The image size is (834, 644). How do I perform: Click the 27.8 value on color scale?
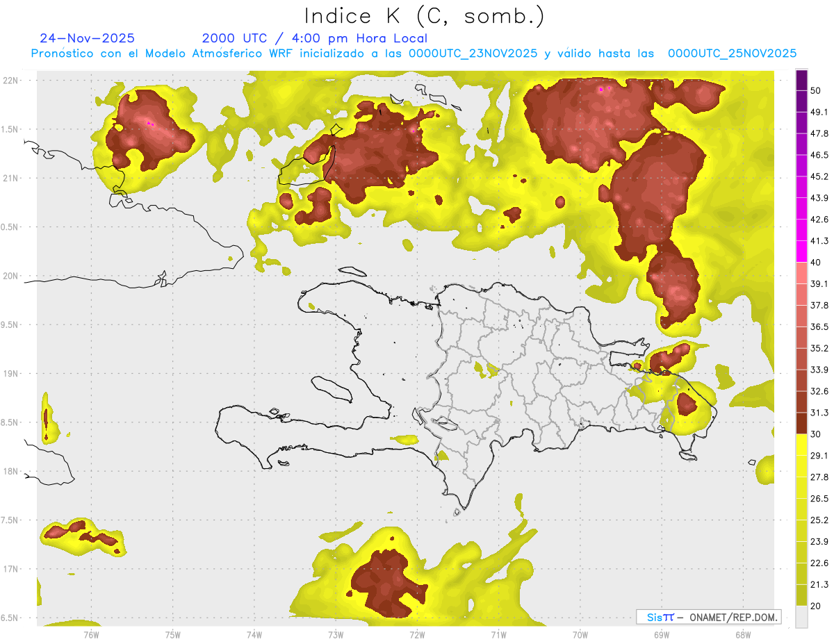pyautogui.click(x=819, y=477)
